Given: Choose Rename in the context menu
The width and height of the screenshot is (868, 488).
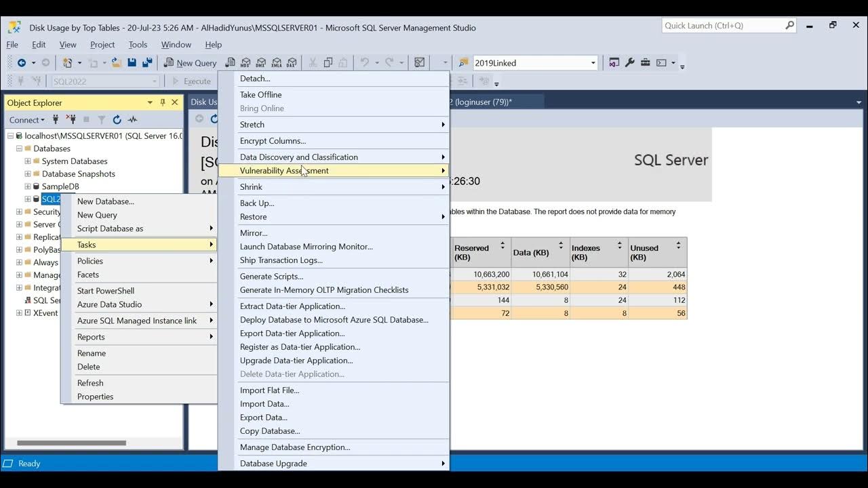Looking at the screenshot, I should [139, 353].
